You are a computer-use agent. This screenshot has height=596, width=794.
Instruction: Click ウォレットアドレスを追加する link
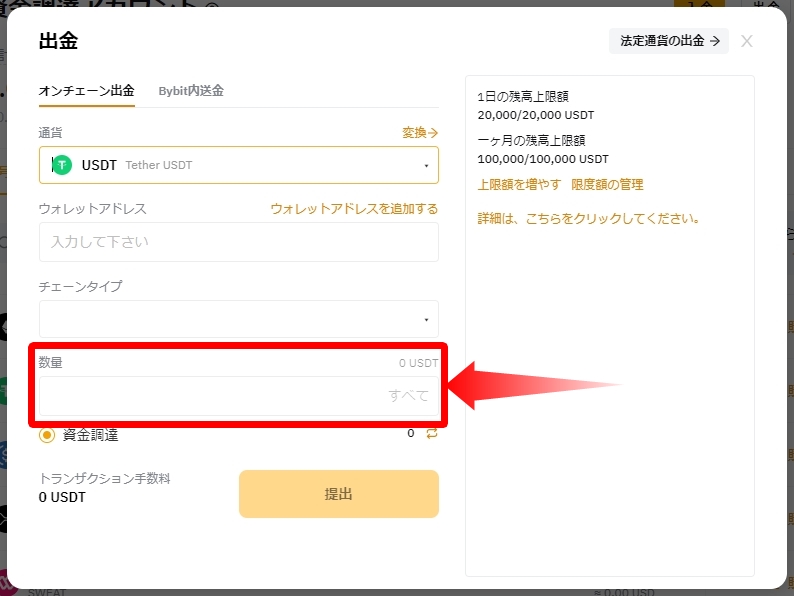click(x=354, y=209)
